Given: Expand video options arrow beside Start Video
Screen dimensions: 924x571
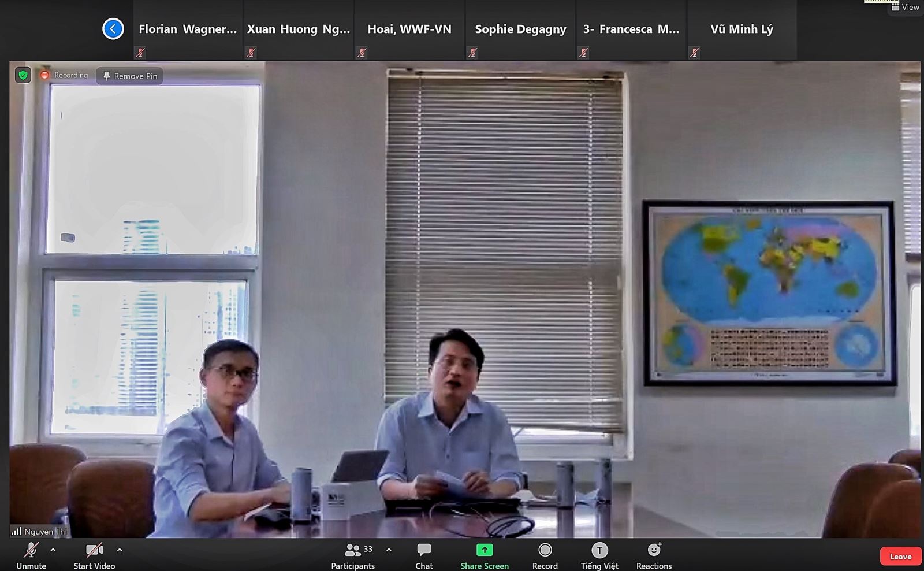Looking at the screenshot, I should tap(120, 550).
